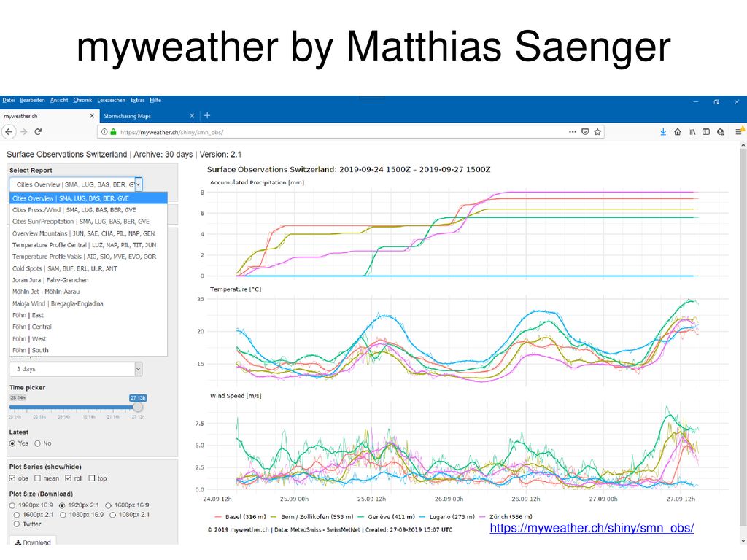Select Maloja Wind option
Image resolution: width=747 pixels, height=560 pixels.
tap(88, 303)
